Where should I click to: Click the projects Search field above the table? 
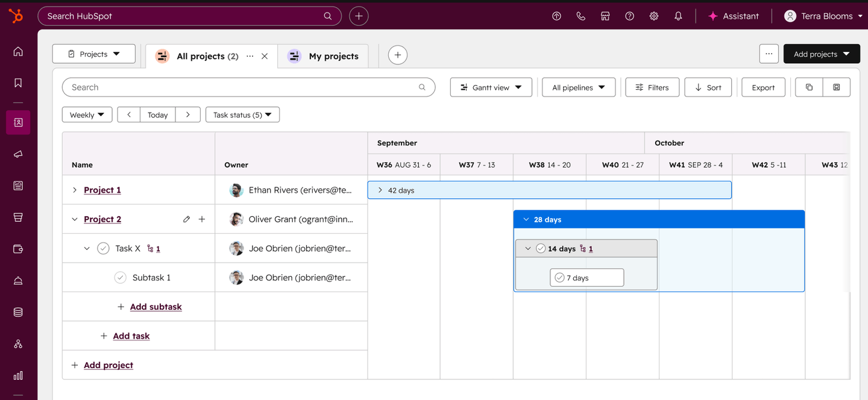248,87
